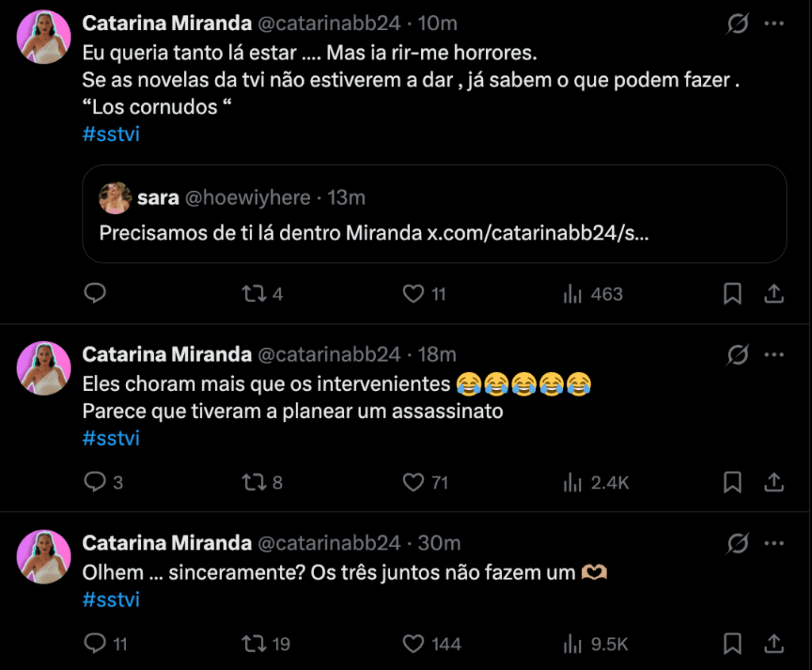The width and height of the screenshot is (812, 670).
Task: Bookmark the 'Los cornudos' tweet
Action: click(733, 294)
